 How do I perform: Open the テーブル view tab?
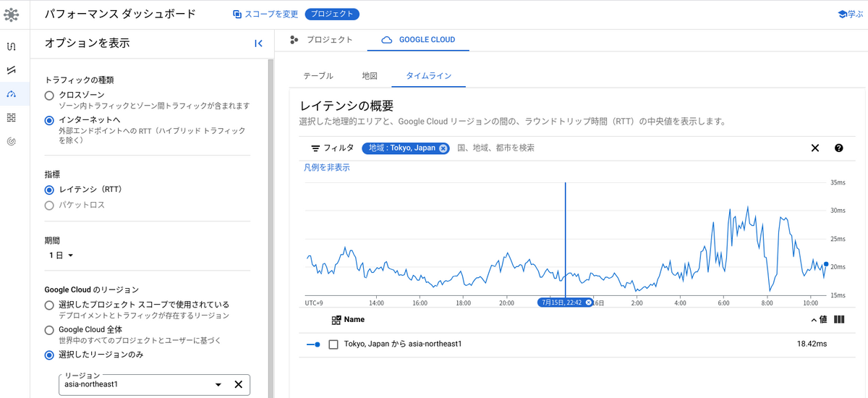click(318, 76)
